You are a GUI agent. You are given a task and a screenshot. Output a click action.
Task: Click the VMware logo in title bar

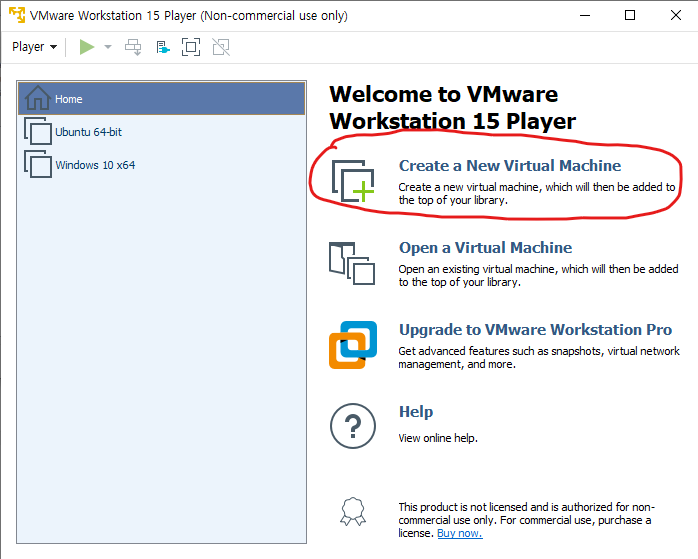tap(17, 15)
